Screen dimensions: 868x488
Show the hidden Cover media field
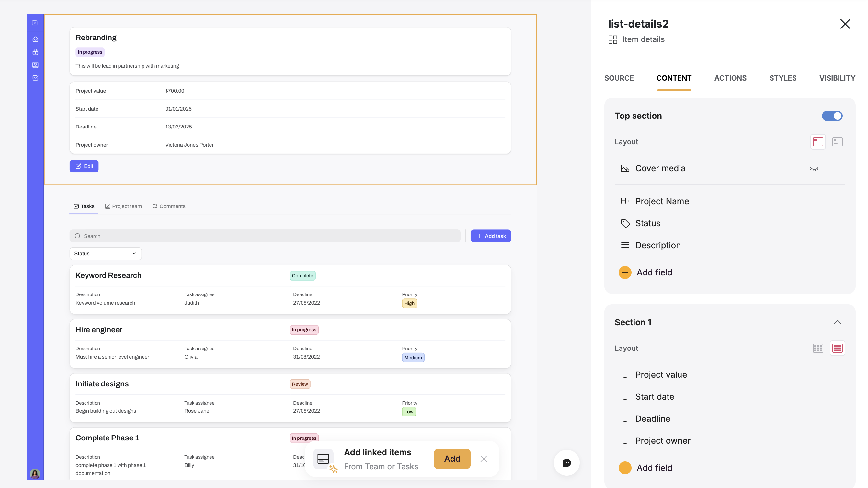[814, 169]
